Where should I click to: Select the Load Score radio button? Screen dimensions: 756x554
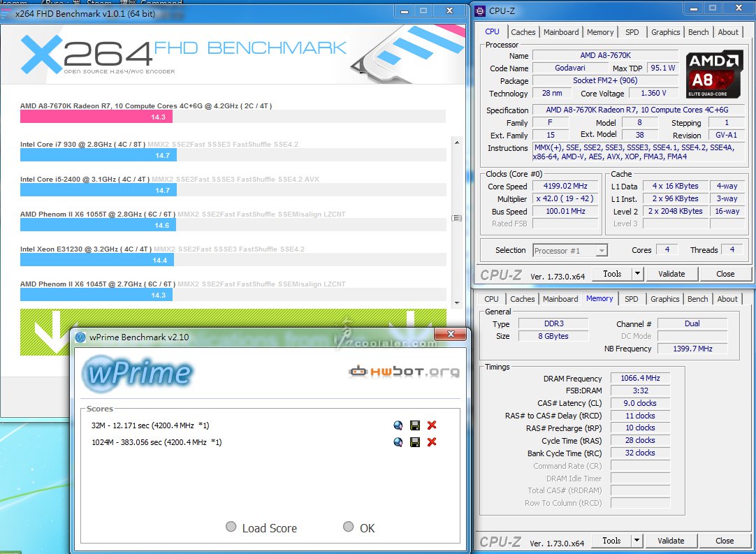coord(231,527)
